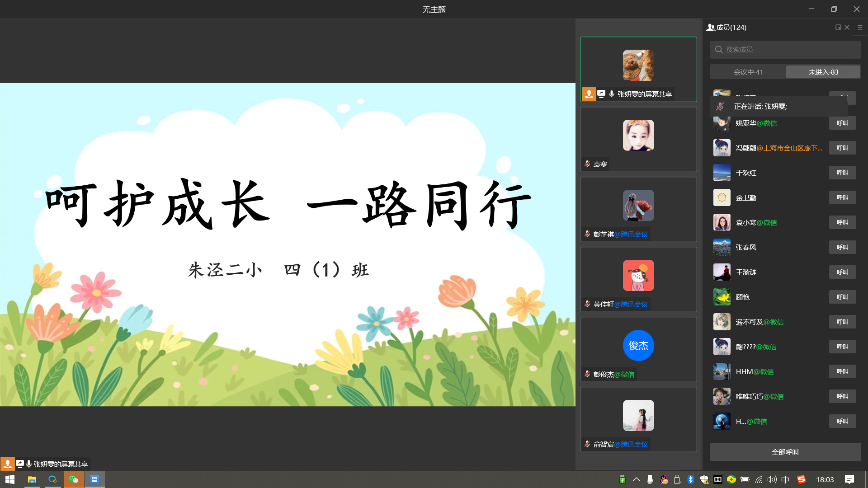The image size is (868, 488).
Task: Click 金卫勤 avatar in member list
Action: (x=722, y=198)
